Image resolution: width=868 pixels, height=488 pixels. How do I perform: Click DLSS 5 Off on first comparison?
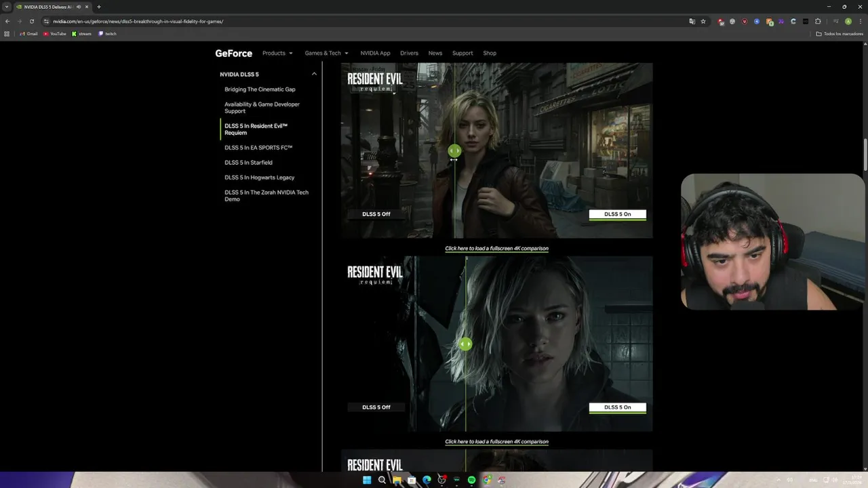coord(376,214)
